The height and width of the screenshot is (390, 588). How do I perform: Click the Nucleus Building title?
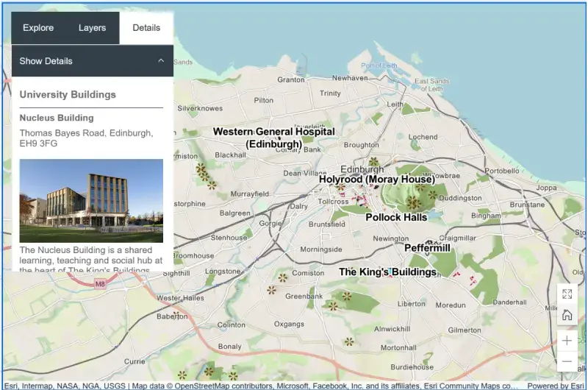(57, 118)
